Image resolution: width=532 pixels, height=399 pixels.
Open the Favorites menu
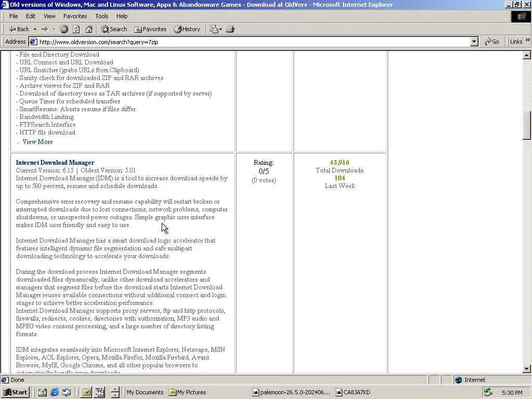75,16
